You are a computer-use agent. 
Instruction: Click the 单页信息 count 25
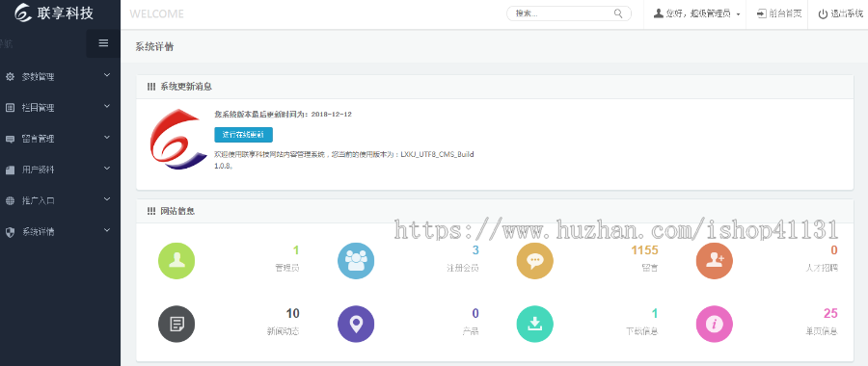pyautogui.click(x=830, y=313)
